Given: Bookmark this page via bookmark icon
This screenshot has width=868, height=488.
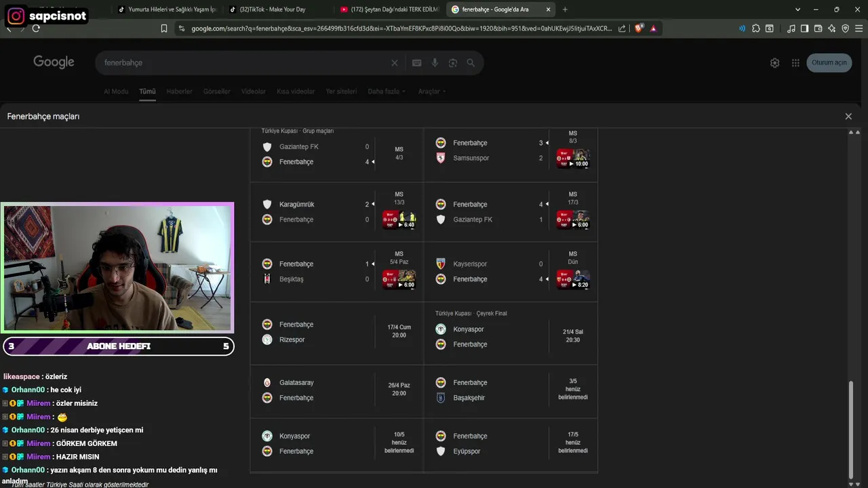Looking at the screenshot, I should tap(164, 28).
